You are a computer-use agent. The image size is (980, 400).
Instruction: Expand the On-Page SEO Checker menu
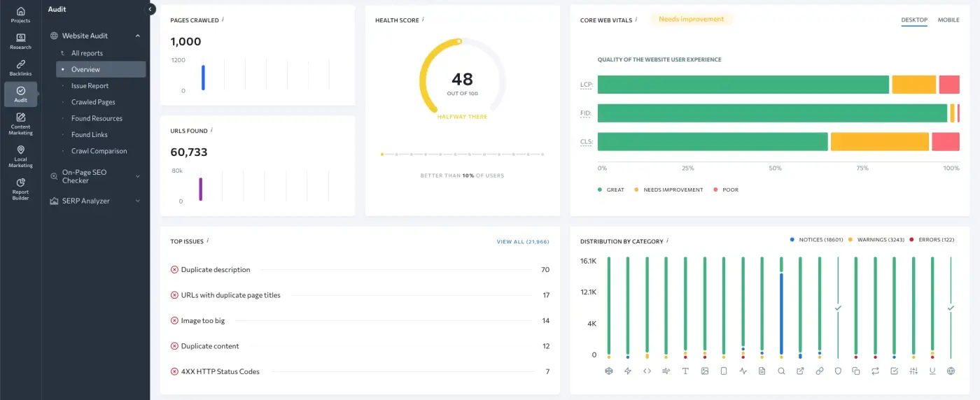tap(138, 176)
